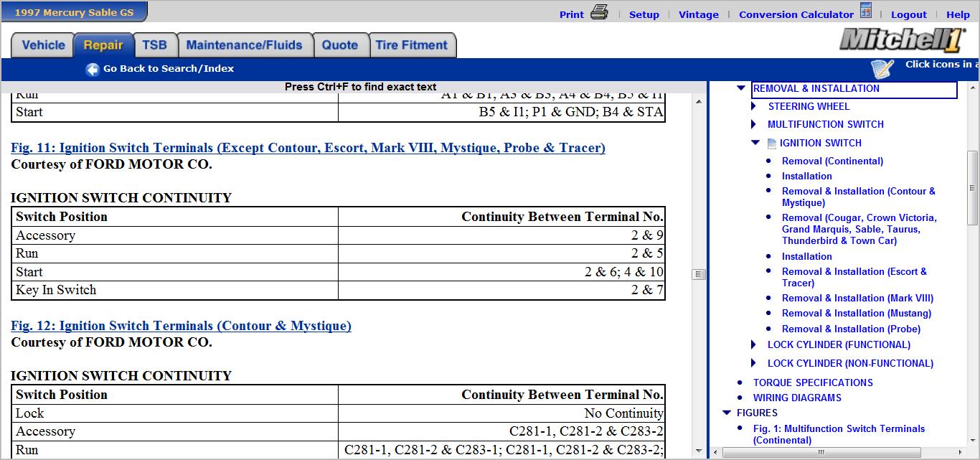The image size is (980, 460).
Task: Open Removal (Continental) entry
Action: pyautogui.click(x=832, y=161)
